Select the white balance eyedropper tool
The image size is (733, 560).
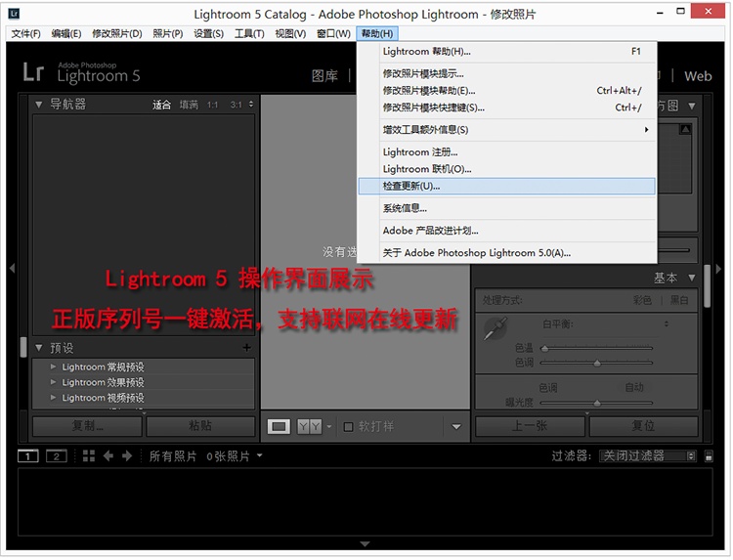496,328
